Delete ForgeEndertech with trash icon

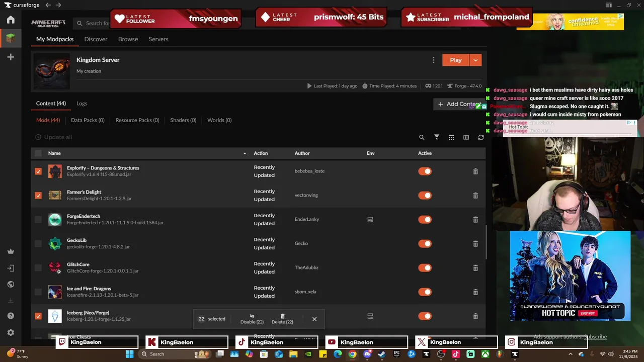point(475,220)
